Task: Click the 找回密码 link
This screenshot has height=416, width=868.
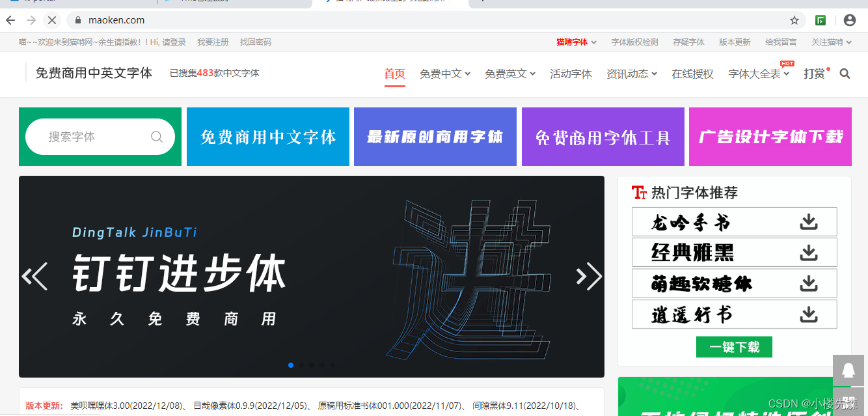Action: 256,42
